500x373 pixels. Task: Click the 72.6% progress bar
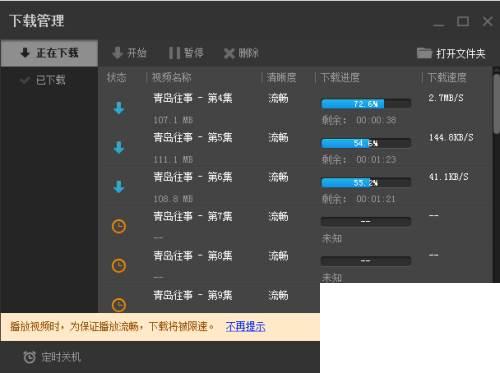pos(366,104)
